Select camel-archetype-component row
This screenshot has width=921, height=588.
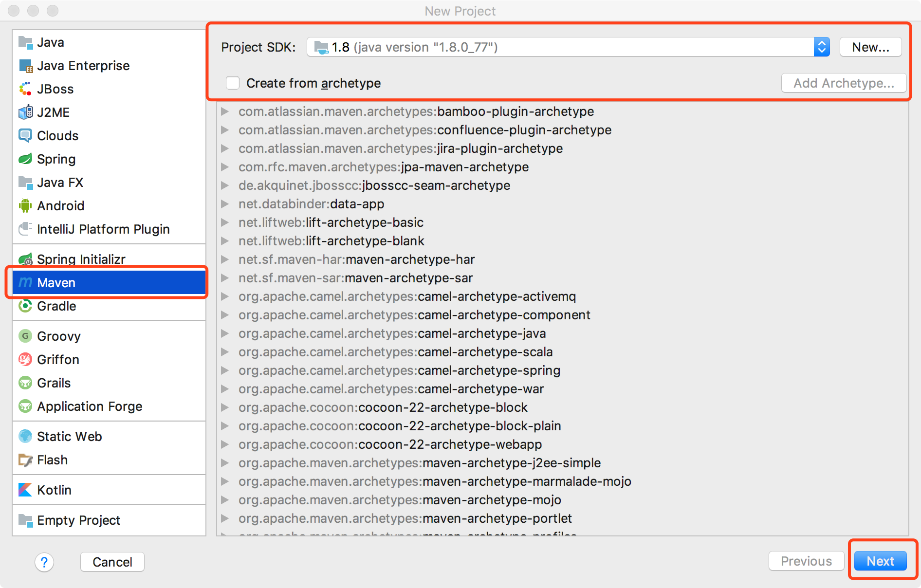tap(563, 315)
